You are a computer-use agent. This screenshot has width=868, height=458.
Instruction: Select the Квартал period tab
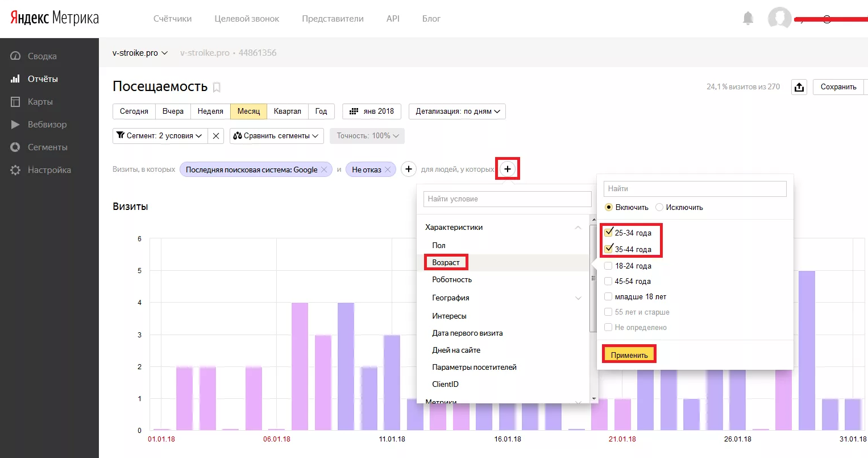pos(288,112)
